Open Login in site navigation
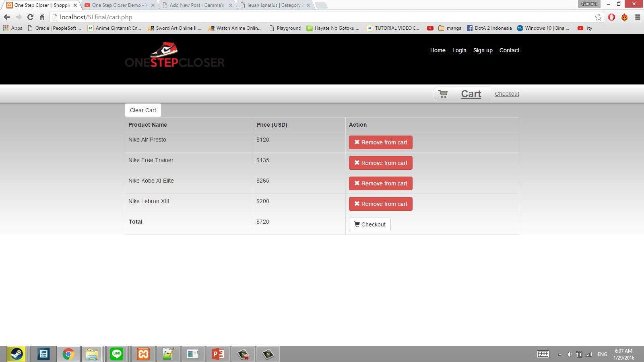Viewport: 644px width, 362px height. (x=459, y=50)
